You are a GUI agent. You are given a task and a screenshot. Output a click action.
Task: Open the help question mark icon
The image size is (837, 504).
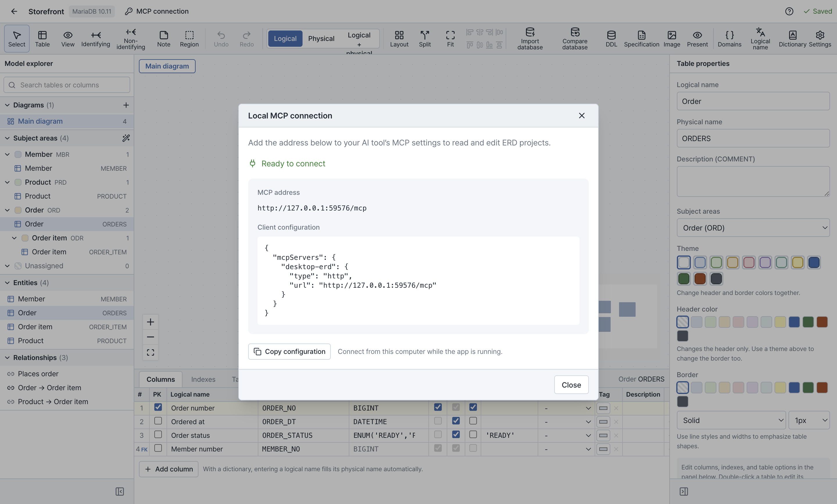tap(789, 11)
